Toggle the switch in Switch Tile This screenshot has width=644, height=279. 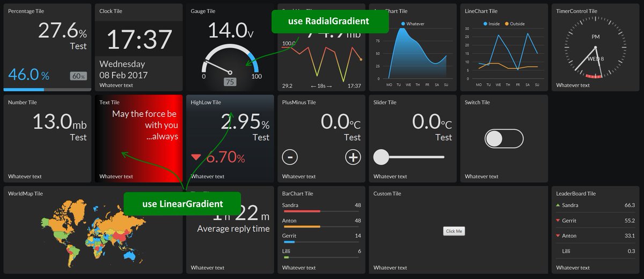[503, 138]
